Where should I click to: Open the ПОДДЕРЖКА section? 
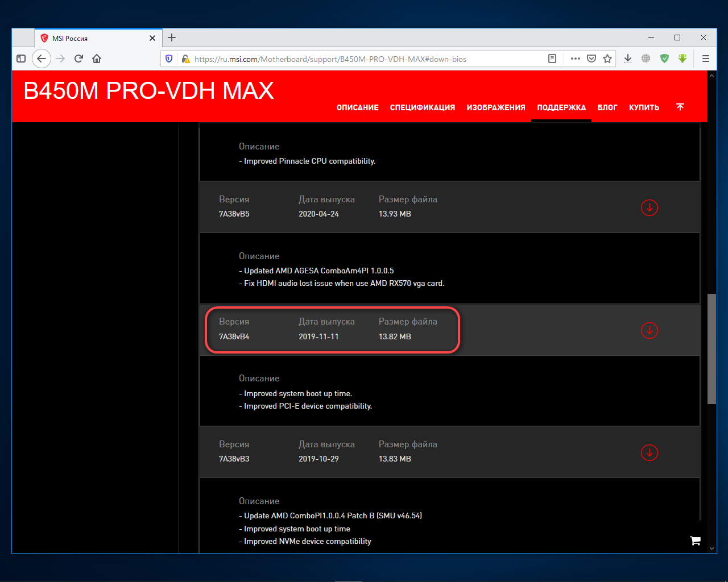coord(561,107)
